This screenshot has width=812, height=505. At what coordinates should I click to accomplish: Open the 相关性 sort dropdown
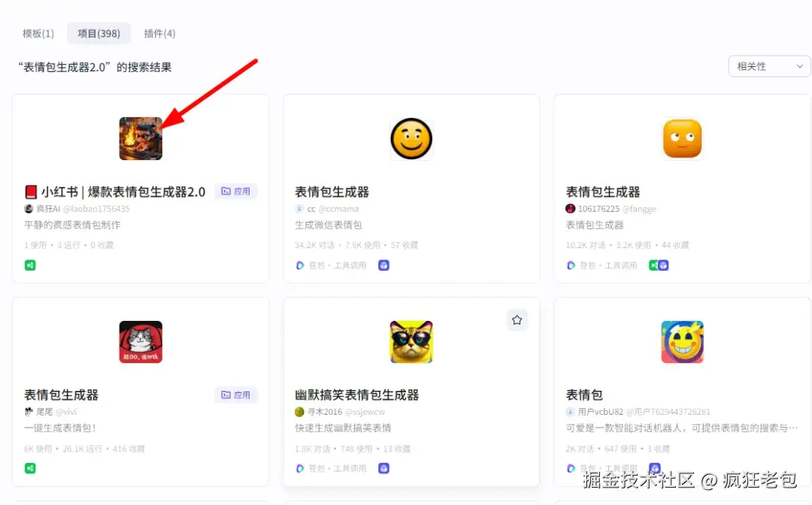click(768, 66)
